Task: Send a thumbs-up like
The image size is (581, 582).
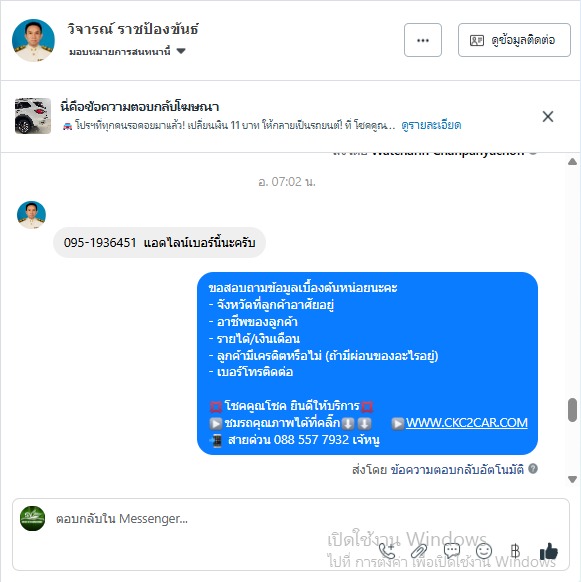Action: [548, 551]
